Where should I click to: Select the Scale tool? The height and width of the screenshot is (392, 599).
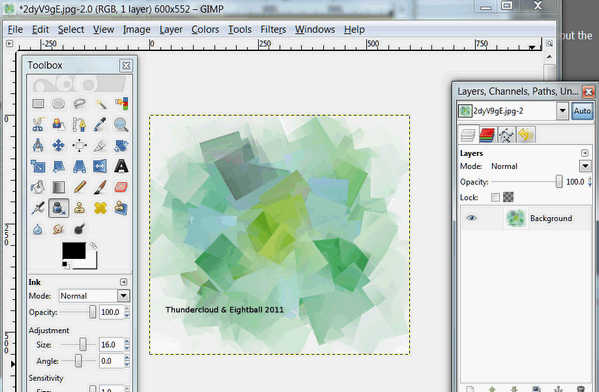click(38, 166)
